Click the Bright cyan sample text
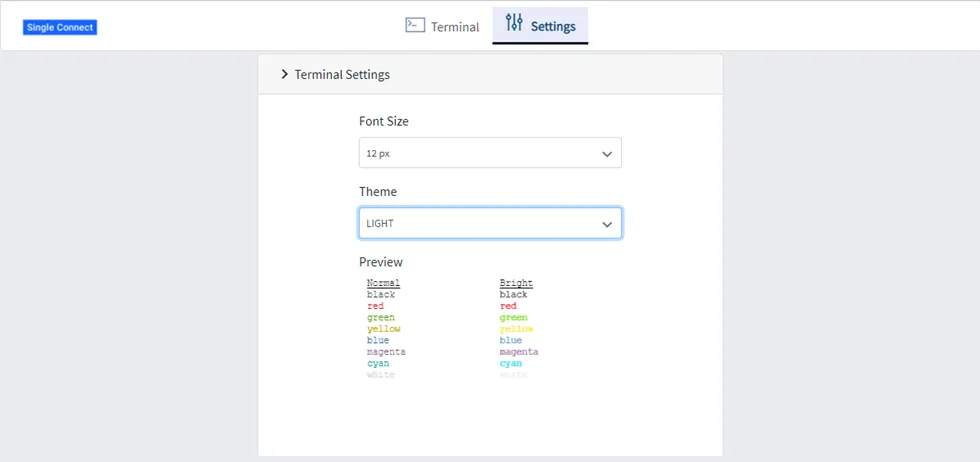Image resolution: width=980 pixels, height=462 pixels. click(511, 363)
